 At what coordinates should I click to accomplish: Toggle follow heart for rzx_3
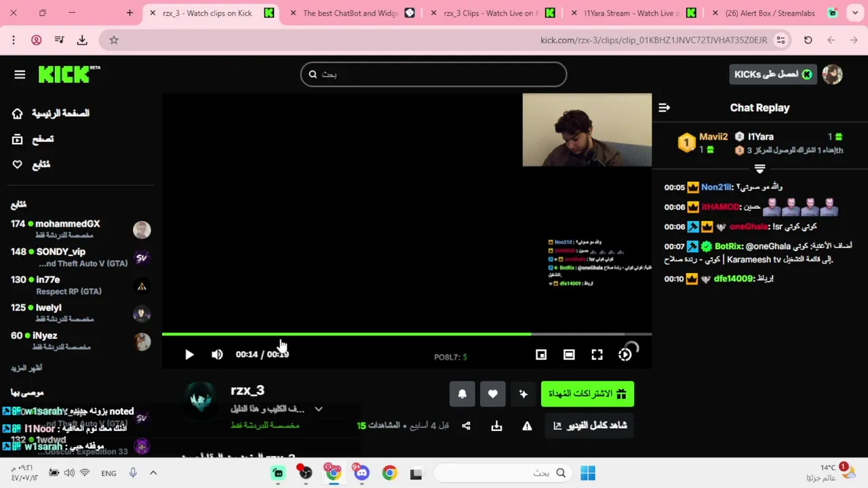tap(493, 394)
